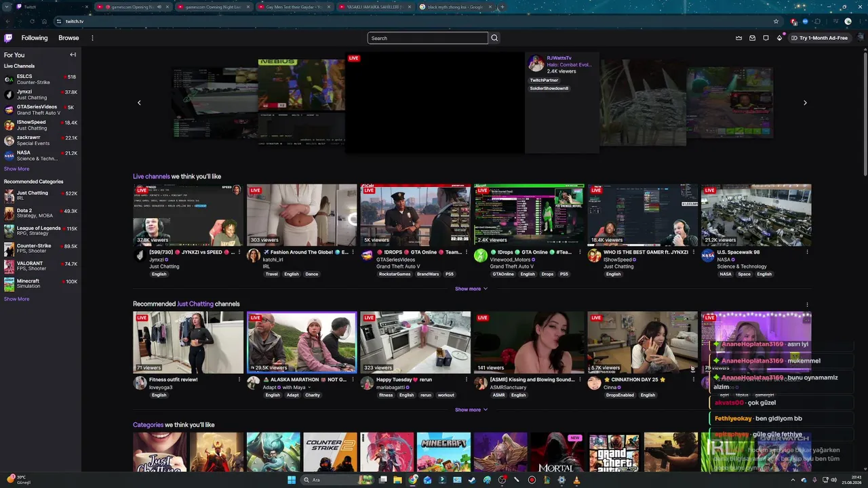Collapse the For You sidebar
This screenshot has width=868, height=488.
click(x=73, y=55)
